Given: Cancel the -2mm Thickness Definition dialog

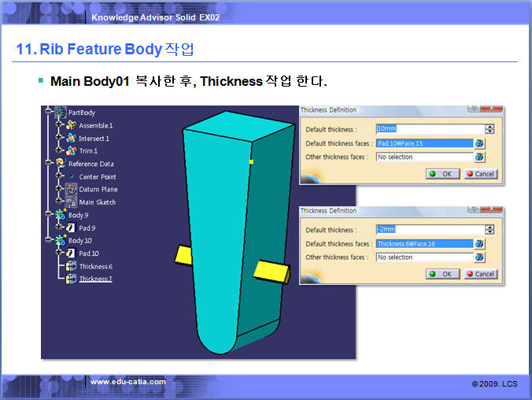Looking at the screenshot, I should point(480,274).
